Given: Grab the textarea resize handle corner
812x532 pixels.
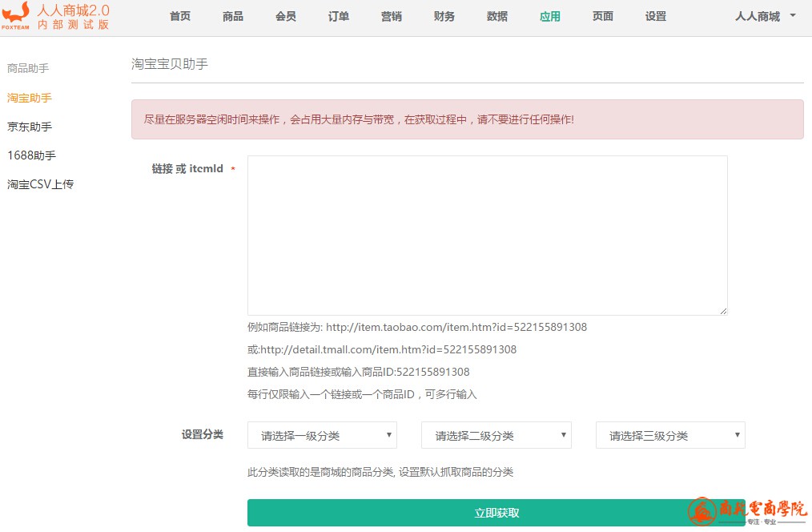Looking at the screenshot, I should click(x=723, y=311).
